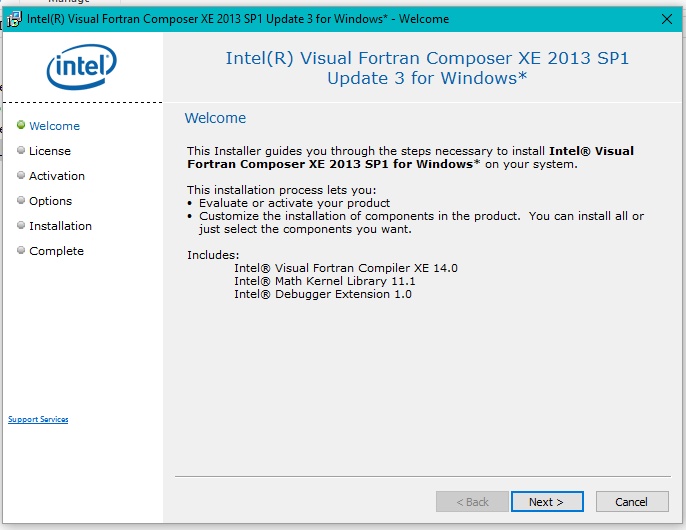Click "Intel® Math Kernel Library 11.1" line
The image size is (686, 530).
325,281
